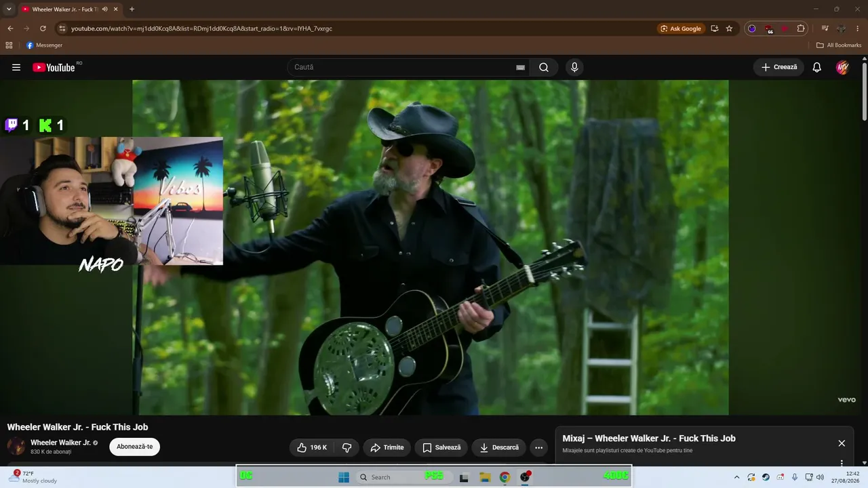Viewport: 868px width, 488px height.
Task: Mute the tab via the audio speaker icon
Action: pos(105,9)
